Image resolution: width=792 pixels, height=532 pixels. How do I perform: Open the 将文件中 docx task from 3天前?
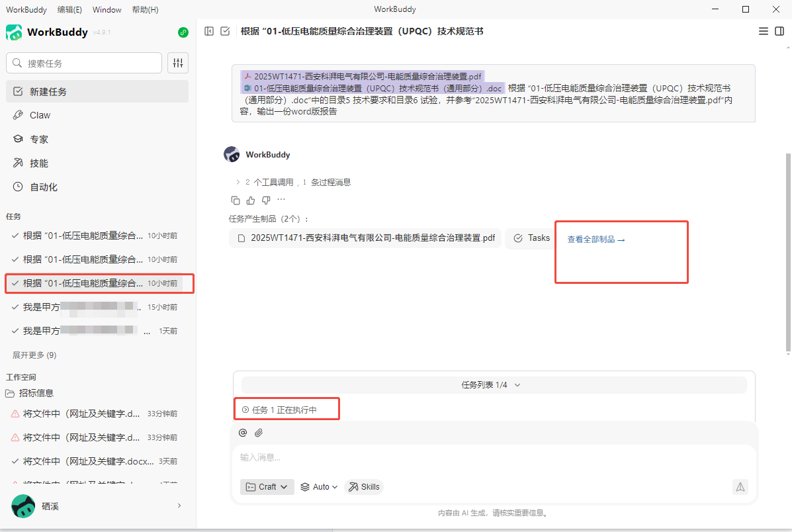pos(97,461)
